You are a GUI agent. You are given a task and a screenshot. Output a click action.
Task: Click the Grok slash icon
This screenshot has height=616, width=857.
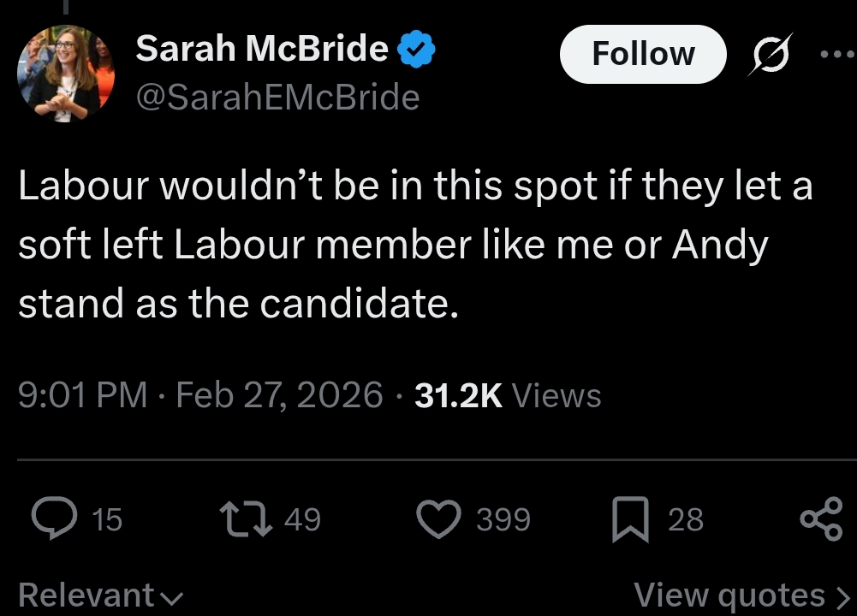tap(770, 54)
